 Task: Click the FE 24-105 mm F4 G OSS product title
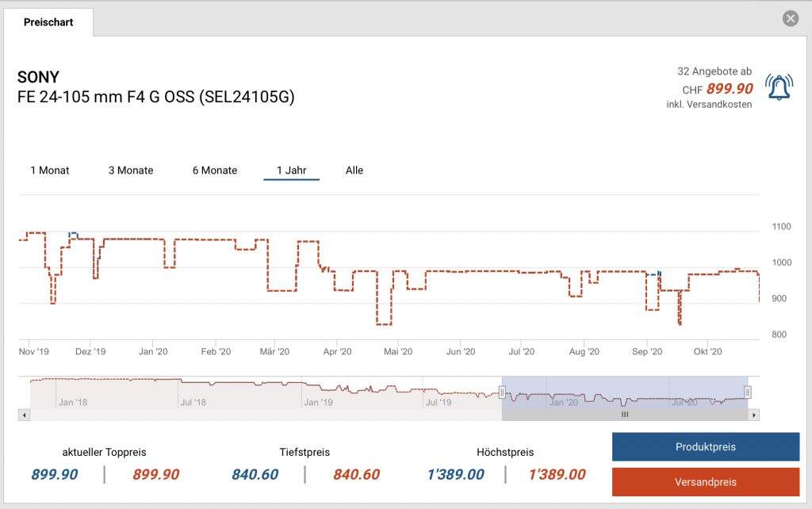click(x=156, y=98)
